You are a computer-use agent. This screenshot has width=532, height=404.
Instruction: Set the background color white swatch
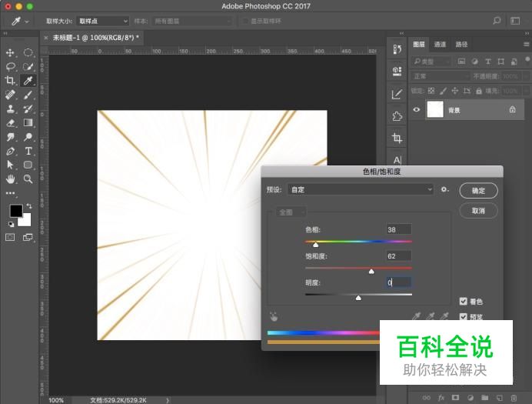pos(26,221)
